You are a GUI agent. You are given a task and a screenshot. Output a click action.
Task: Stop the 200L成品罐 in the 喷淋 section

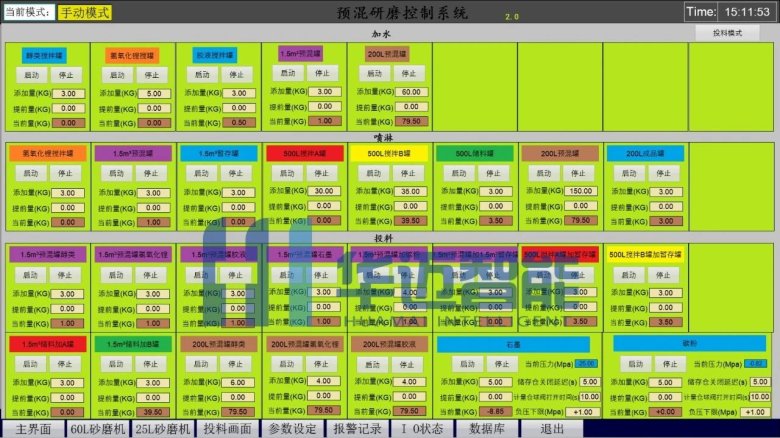(661, 173)
